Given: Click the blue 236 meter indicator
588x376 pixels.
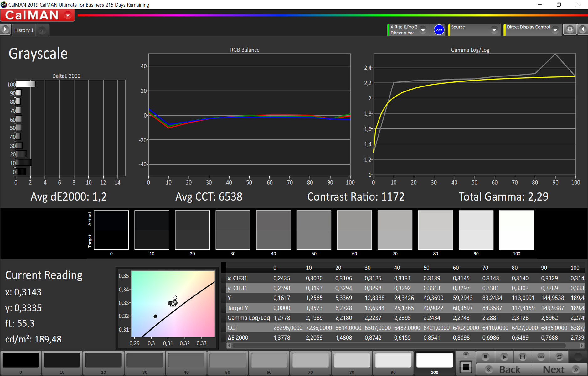Looking at the screenshot, I should 439,30.
